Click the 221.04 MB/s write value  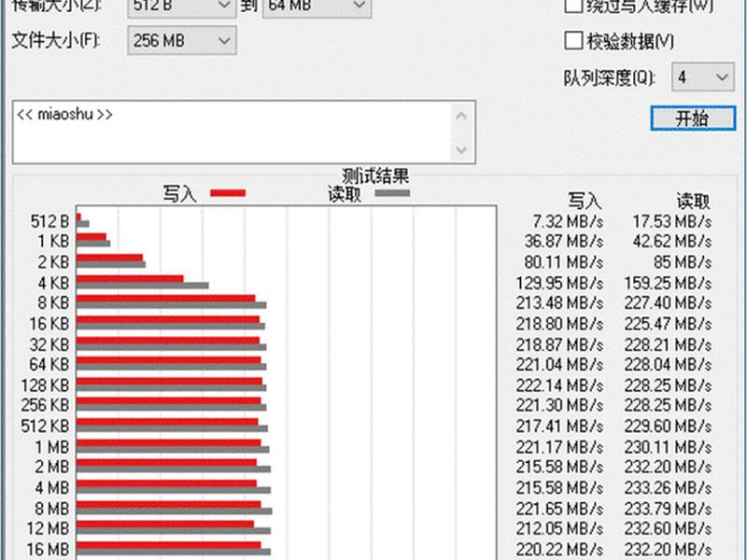[x=559, y=365]
